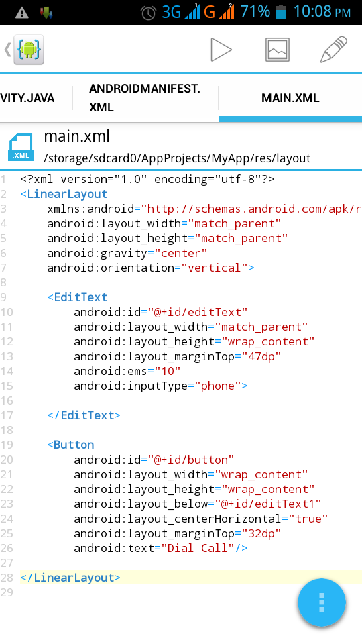Click the android:orientation="vertical" line
Viewport: 362px width, 644px height.
point(151,268)
